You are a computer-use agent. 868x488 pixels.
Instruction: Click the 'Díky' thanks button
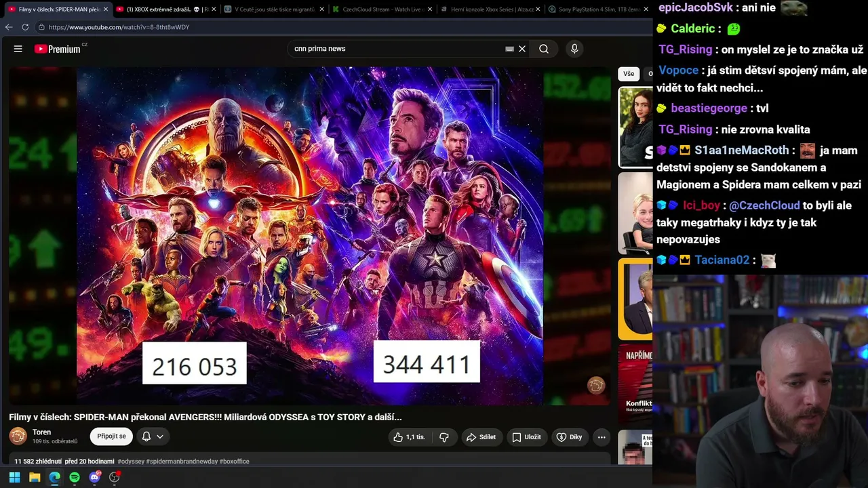(x=570, y=437)
